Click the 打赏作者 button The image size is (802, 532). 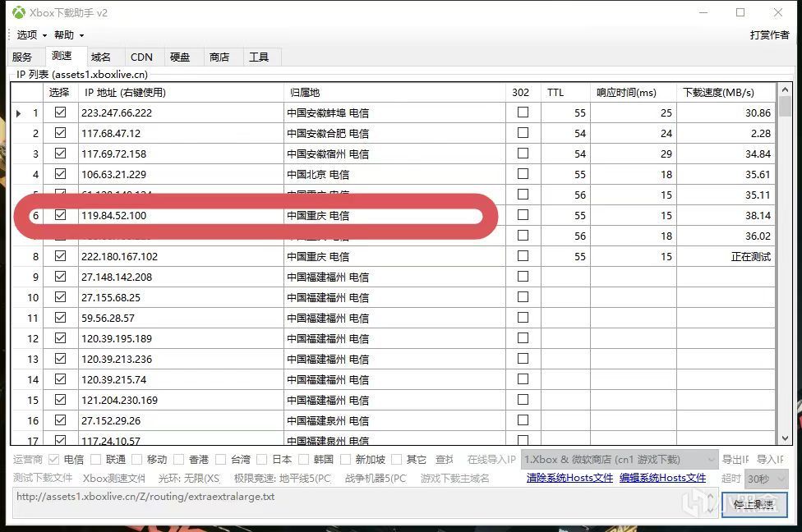769,34
